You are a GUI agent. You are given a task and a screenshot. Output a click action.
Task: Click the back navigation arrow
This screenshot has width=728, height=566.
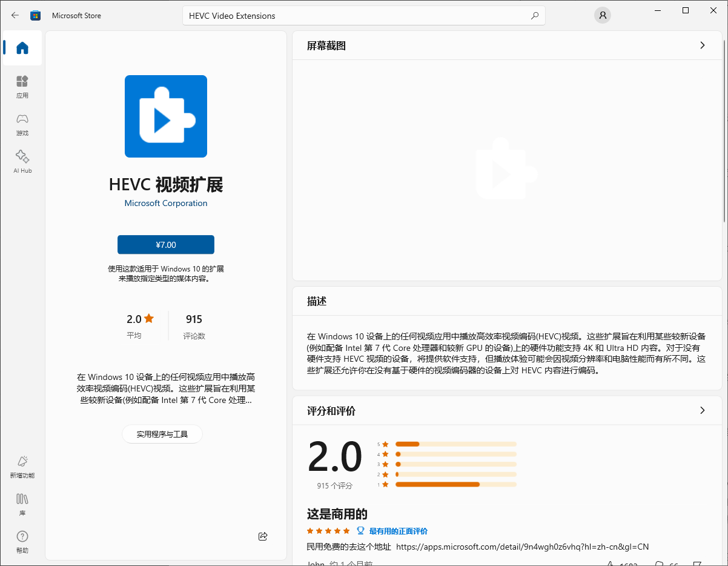click(x=15, y=15)
